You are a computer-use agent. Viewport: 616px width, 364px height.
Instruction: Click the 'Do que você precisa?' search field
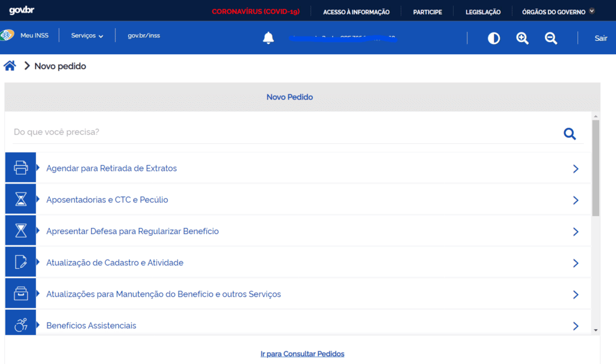(283, 132)
